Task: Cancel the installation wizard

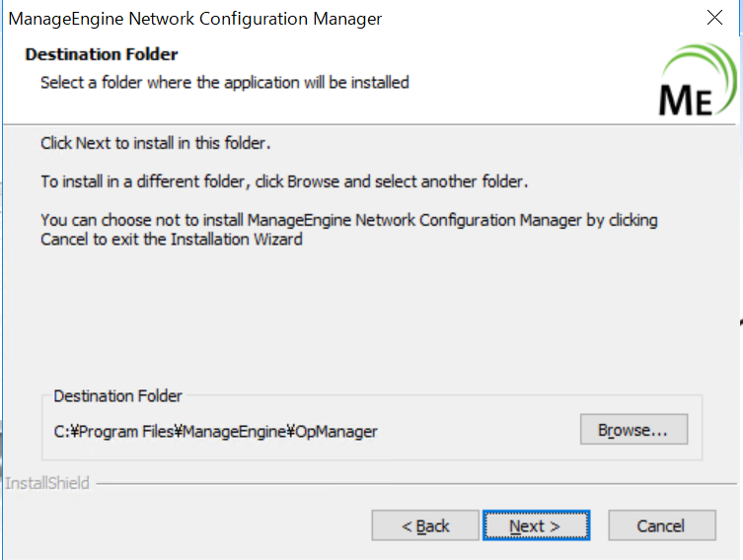Action: [x=660, y=525]
